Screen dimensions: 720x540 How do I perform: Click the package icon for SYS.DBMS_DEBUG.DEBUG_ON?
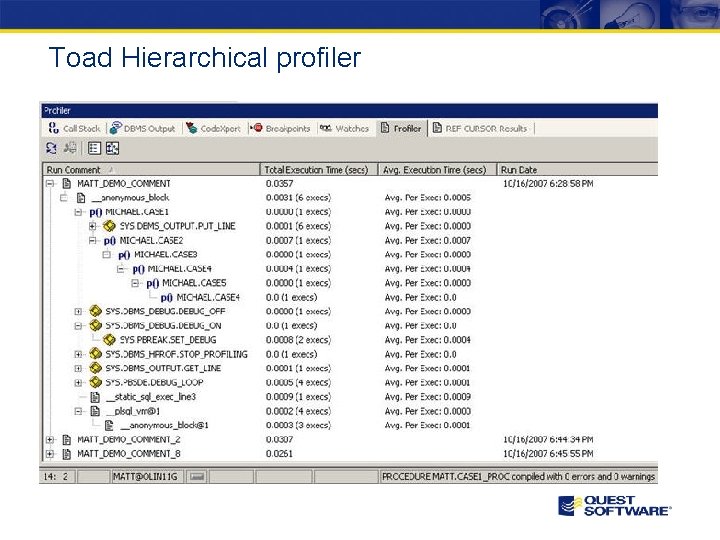tap(95, 326)
